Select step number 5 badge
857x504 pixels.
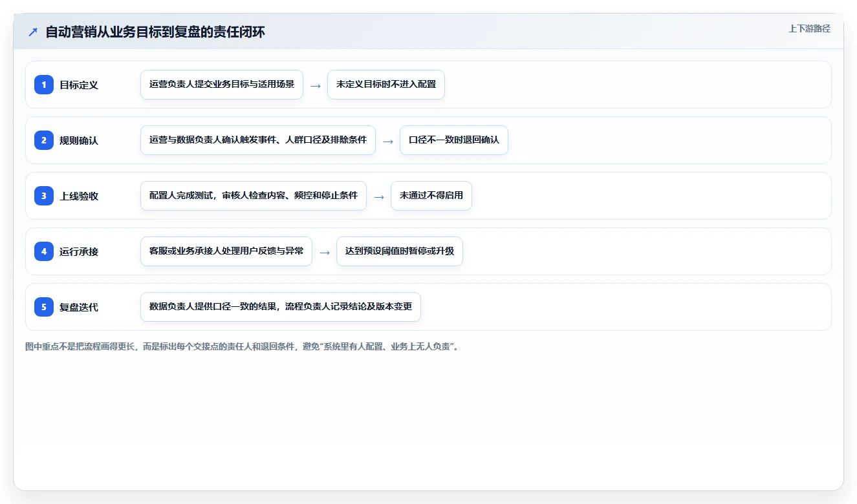point(44,307)
